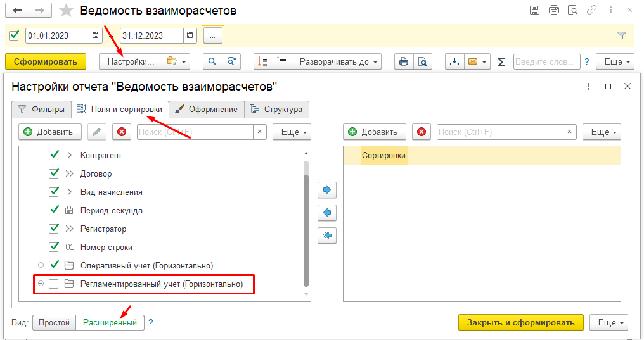The image size is (644, 340).
Task: Open print preview toolbar icon
Action: point(423,61)
